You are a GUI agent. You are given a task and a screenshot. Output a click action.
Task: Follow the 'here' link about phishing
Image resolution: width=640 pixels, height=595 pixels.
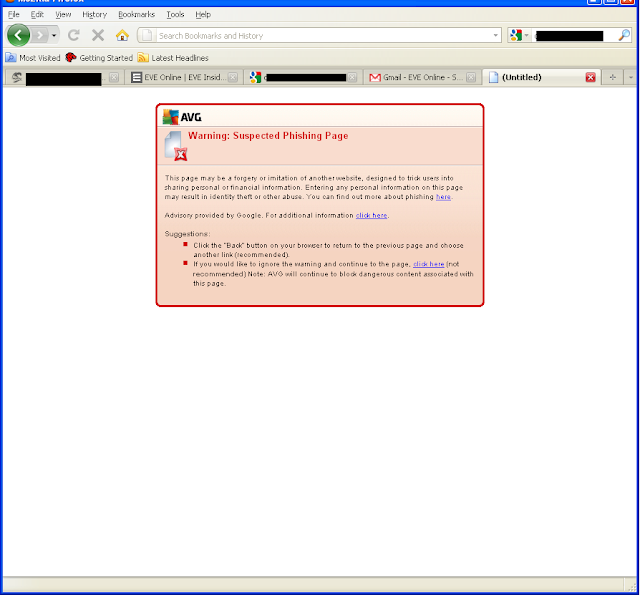[443, 197]
